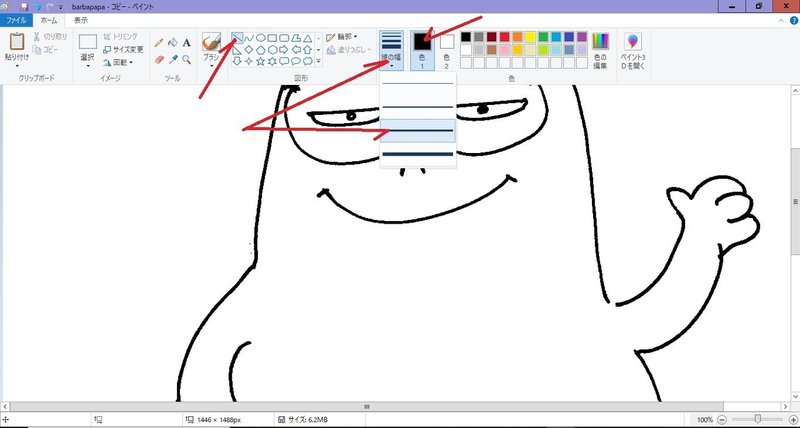This screenshot has width=800, height=428.
Task: Select the Pentagon shape
Action: (261, 49)
